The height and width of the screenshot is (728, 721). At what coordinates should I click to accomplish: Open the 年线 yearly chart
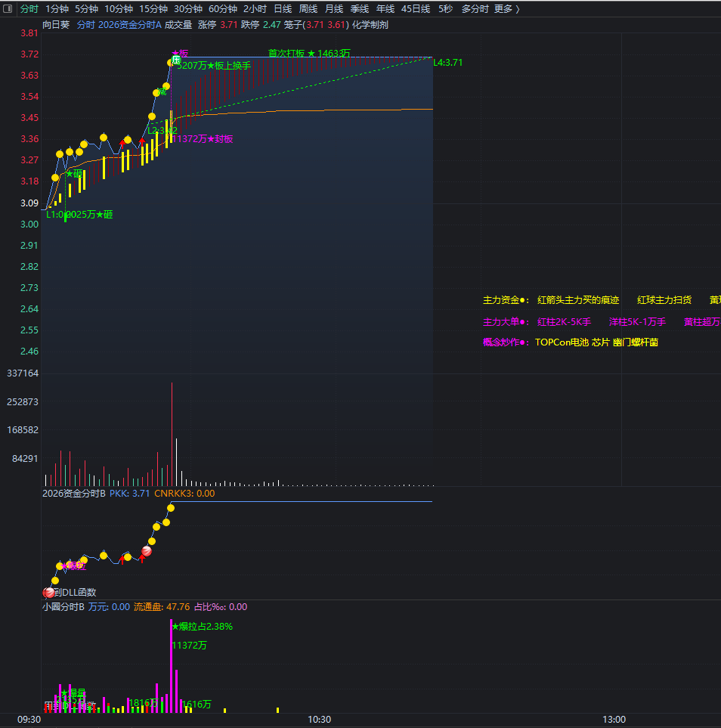[385, 9]
